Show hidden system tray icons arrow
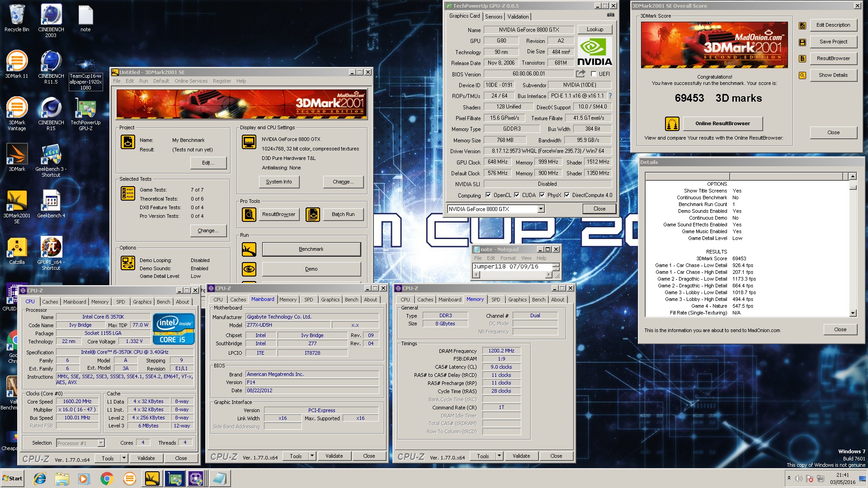Image resolution: width=868 pixels, height=488 pixels. 789,478
